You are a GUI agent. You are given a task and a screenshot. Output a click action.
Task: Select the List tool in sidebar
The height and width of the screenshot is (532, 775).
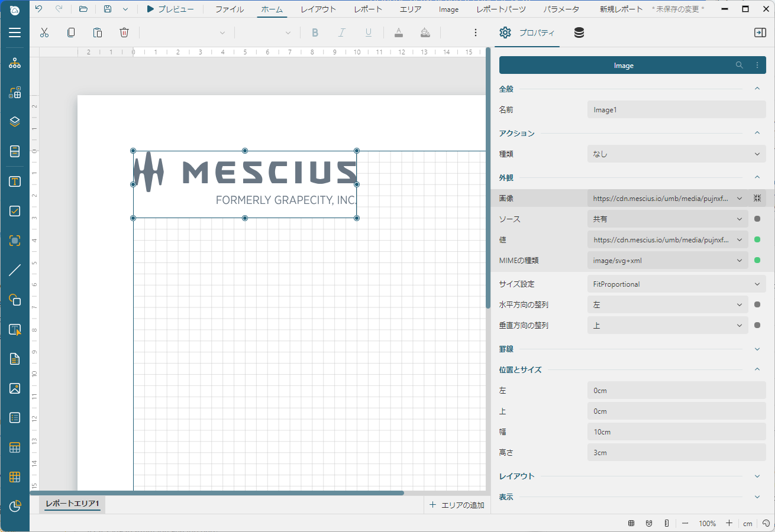click(15, 418)
